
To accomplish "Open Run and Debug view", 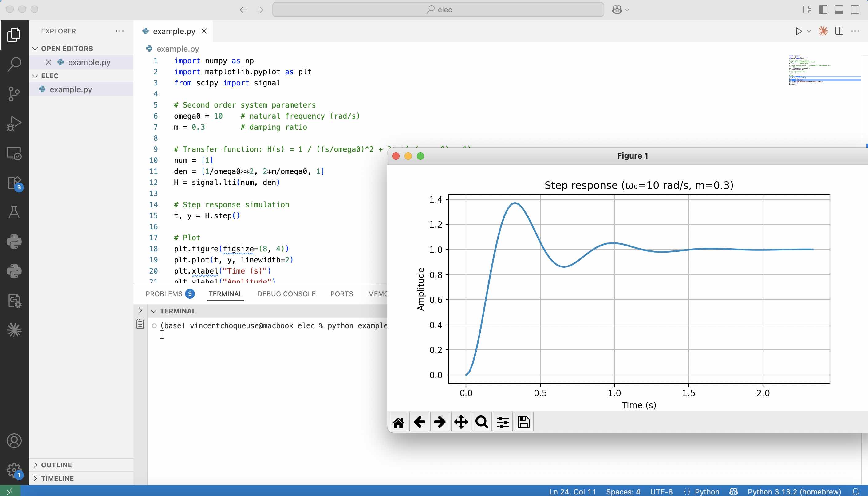I will tap(14, 123).
